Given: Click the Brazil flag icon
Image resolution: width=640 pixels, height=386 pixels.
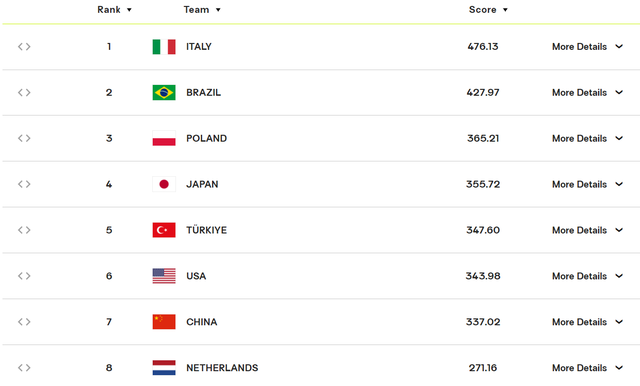Looking at the screenshot, I should [x=164, y=93].
